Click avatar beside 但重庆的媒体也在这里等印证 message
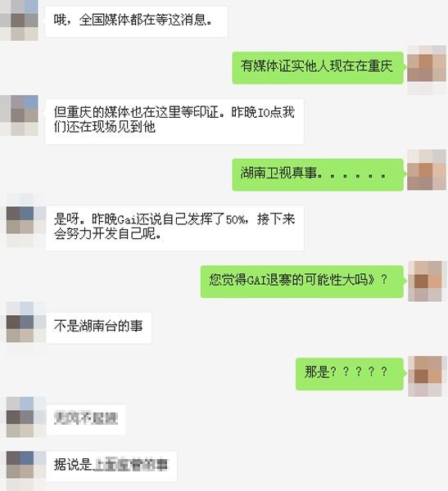This screenshot has height=491, width=448. coord(19,115)
